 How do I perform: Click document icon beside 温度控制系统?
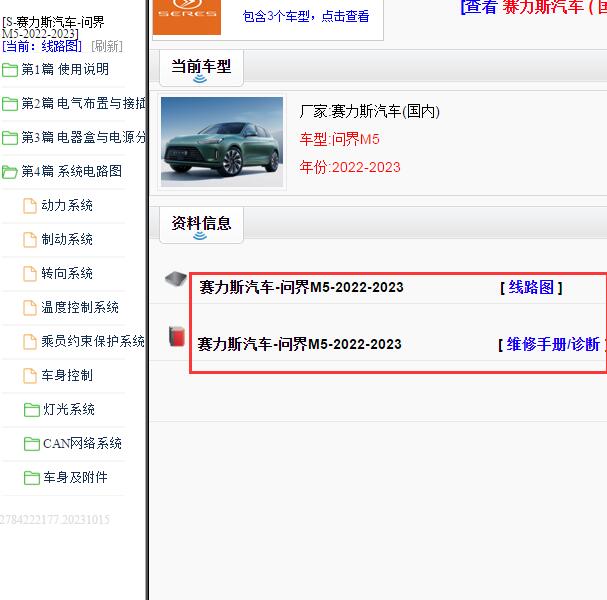(x=30, y=308)
